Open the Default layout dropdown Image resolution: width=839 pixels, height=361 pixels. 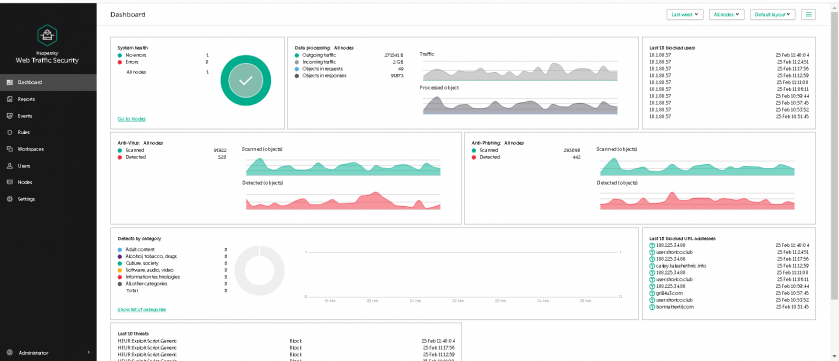(x=773, y=14)
